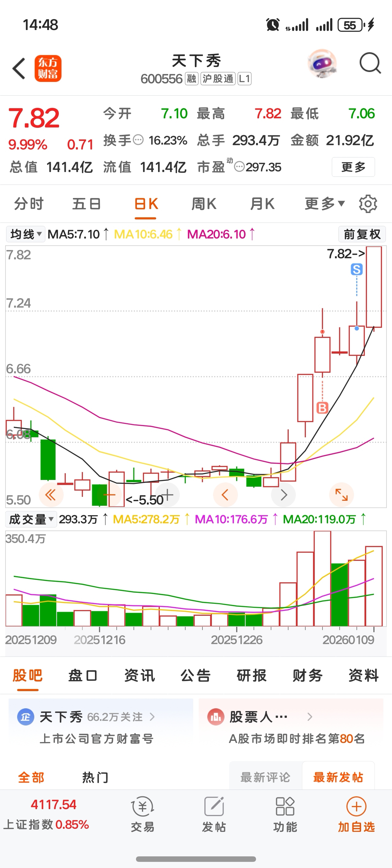The height and width of the screenshot is (868, 392).
Task: Open chevron next to 股票人气 card
Action: pos(310,717)
